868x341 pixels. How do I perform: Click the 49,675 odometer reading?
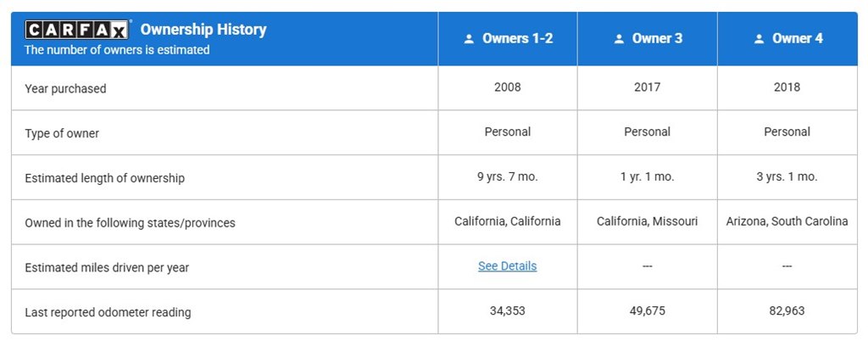(647, 310)
